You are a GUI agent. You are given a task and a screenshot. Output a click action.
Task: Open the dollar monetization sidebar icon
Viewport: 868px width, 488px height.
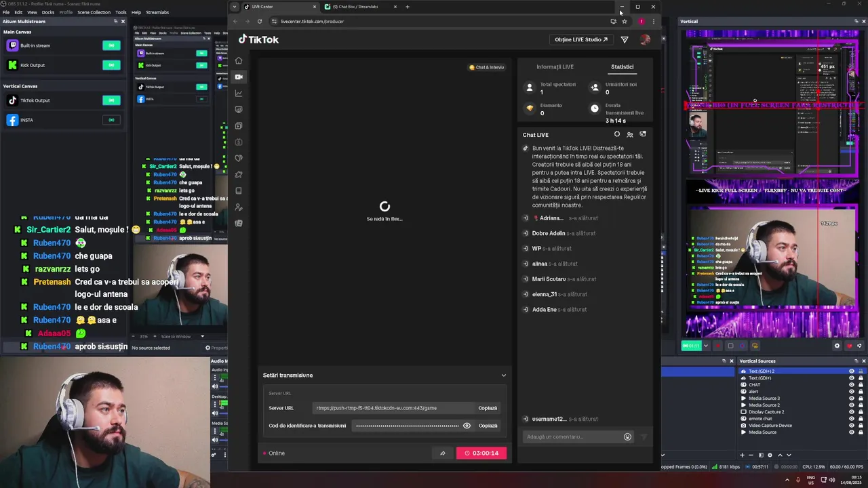click(x=239, y=142)
